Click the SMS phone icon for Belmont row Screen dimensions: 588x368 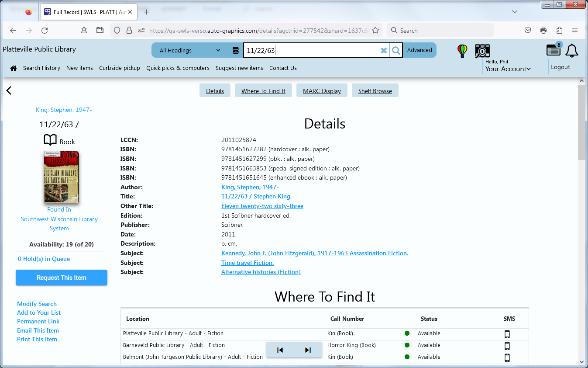click(507, 358)
